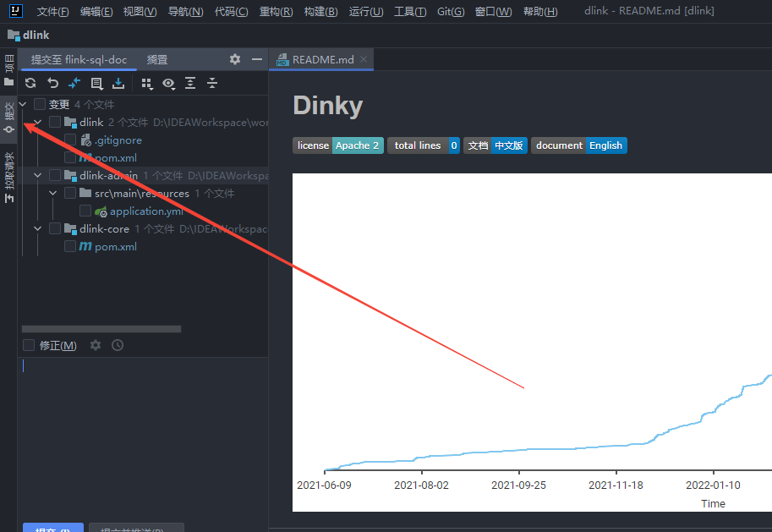The image size is (772, 532).
Task: Click the horizontal scrollbar under changes tree
Action: (101, 328)
